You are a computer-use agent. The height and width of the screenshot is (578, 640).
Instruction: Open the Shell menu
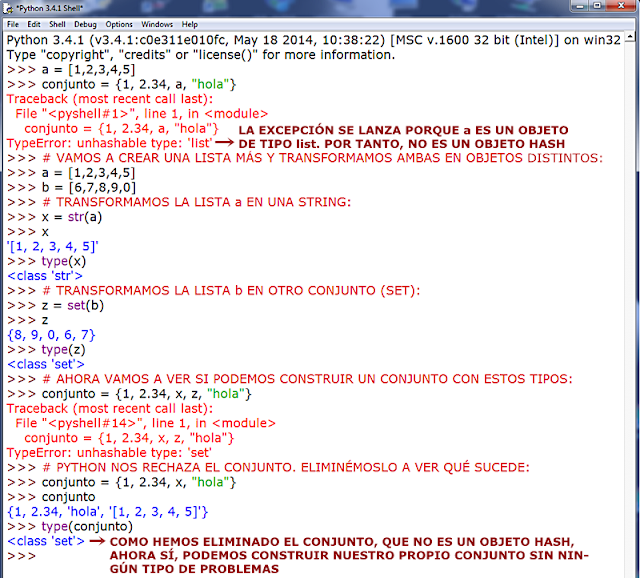point(57,24)
